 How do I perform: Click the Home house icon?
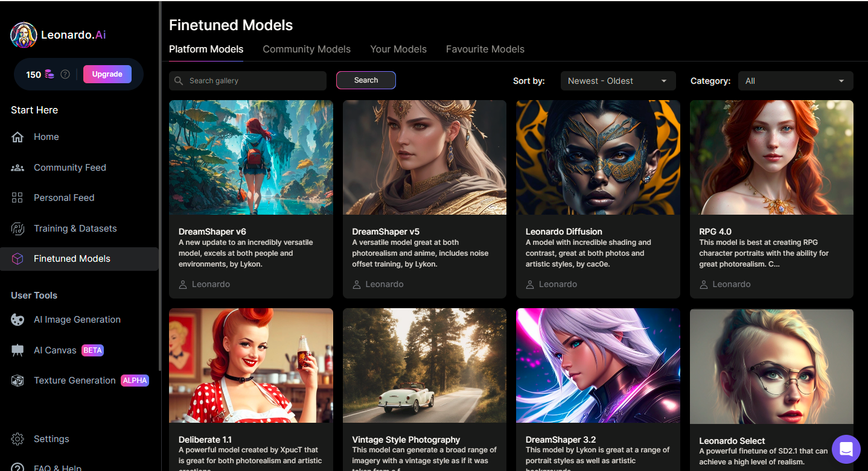coord(18,137)
